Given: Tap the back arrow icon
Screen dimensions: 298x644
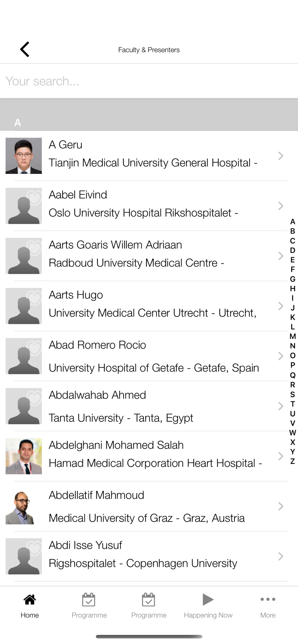Looking at the screenshot, I should [x=25, y=49].
